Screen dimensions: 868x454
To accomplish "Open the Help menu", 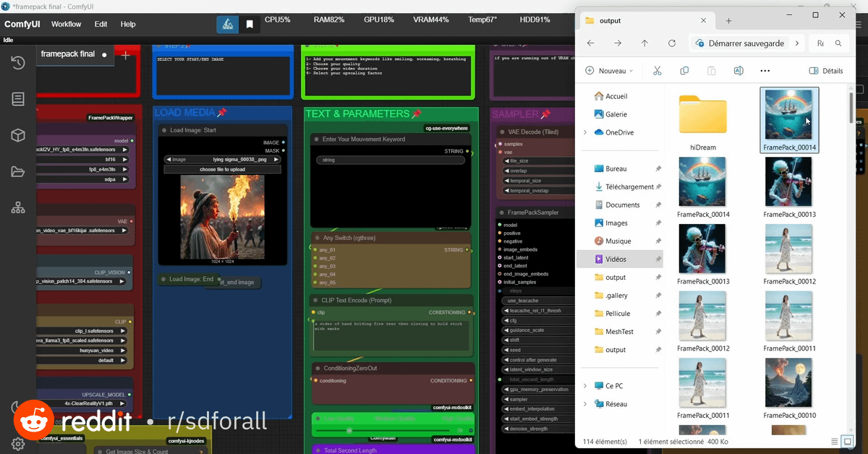I will click(128, 24).
